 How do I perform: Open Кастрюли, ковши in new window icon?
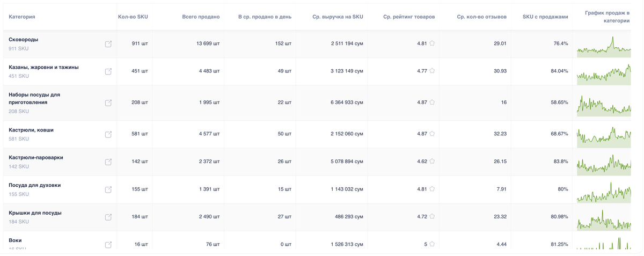[x=108, y=134]
